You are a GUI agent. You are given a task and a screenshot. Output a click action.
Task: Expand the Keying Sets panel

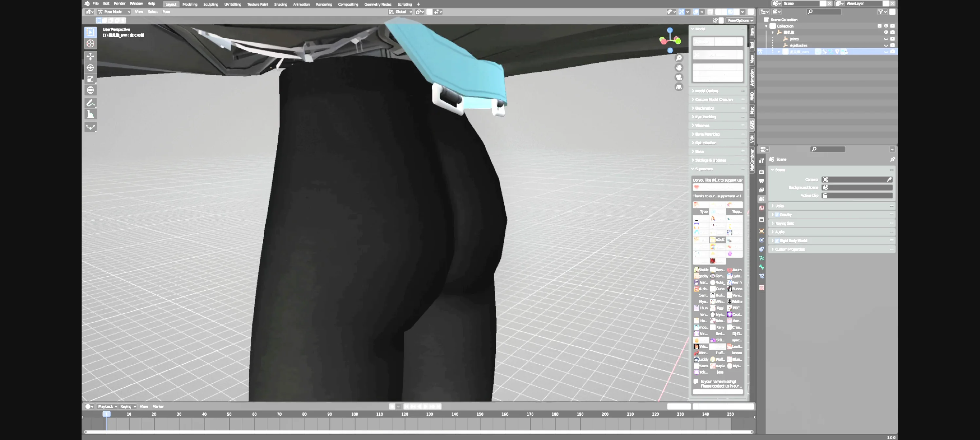point(832,223)
